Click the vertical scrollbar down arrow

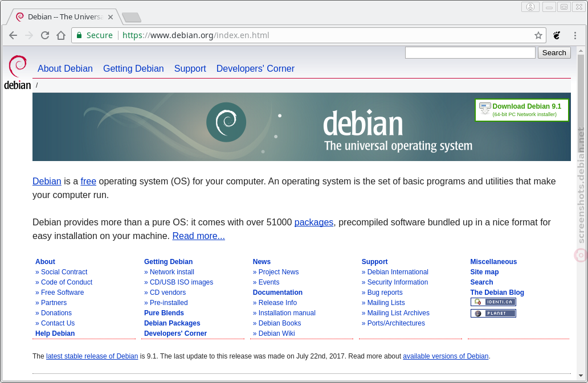(x=581, y=376)
